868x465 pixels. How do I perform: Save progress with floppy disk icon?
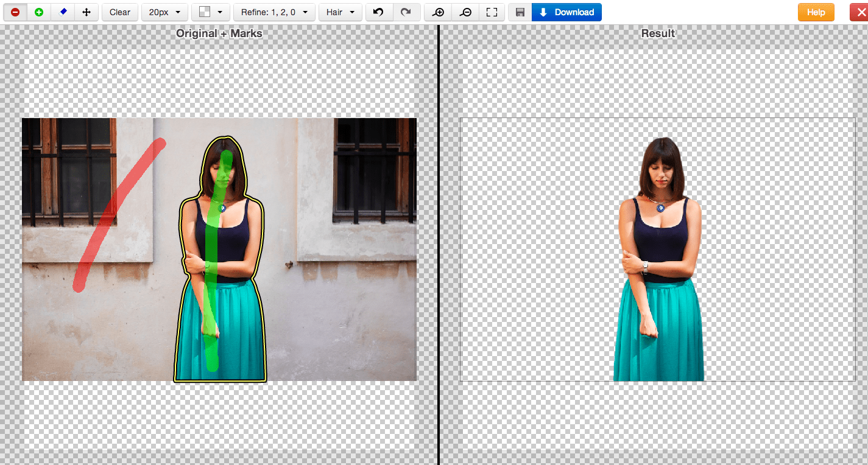(x=520, y=12)
